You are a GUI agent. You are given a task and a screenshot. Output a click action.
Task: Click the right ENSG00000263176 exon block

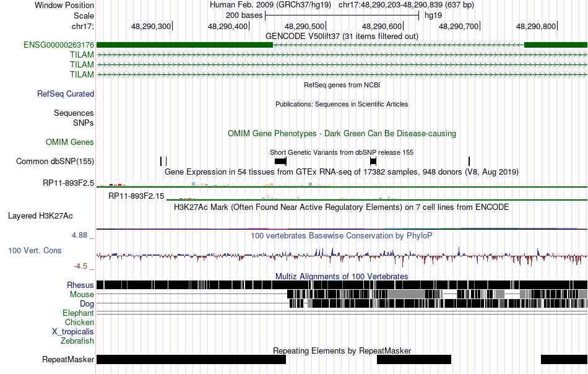tap(555, 45)
